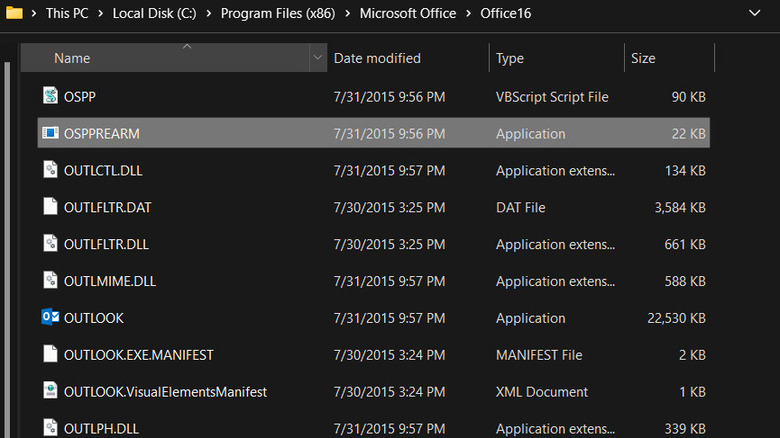Click the vertical scrollbar on the left pane
Screen dimensions: 780x438
[7, 249]
